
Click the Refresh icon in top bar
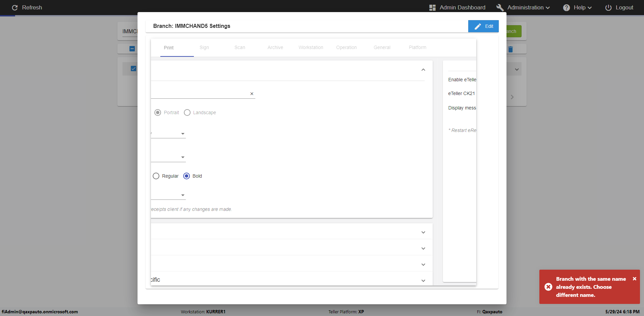pyautogui.click(x=15, y=8)
